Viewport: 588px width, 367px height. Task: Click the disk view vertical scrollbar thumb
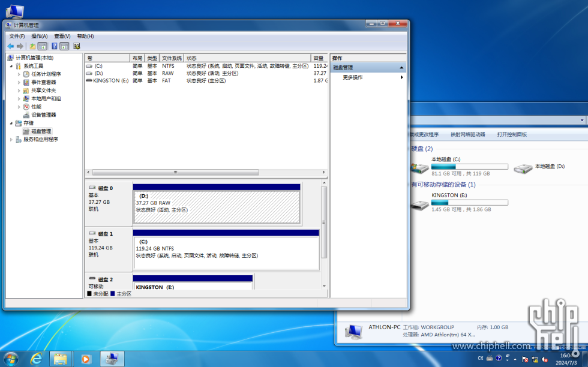(324, 222)
